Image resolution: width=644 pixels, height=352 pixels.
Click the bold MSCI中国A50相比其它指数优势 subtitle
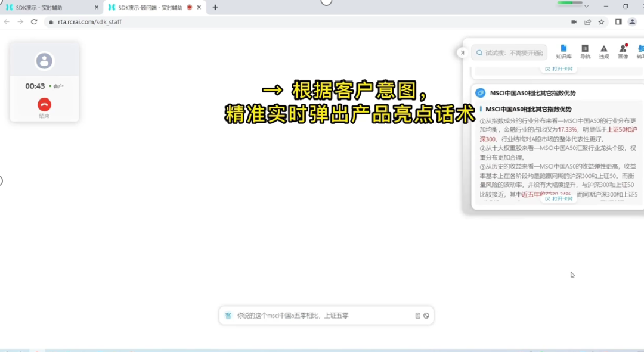(x=528, y=109)
